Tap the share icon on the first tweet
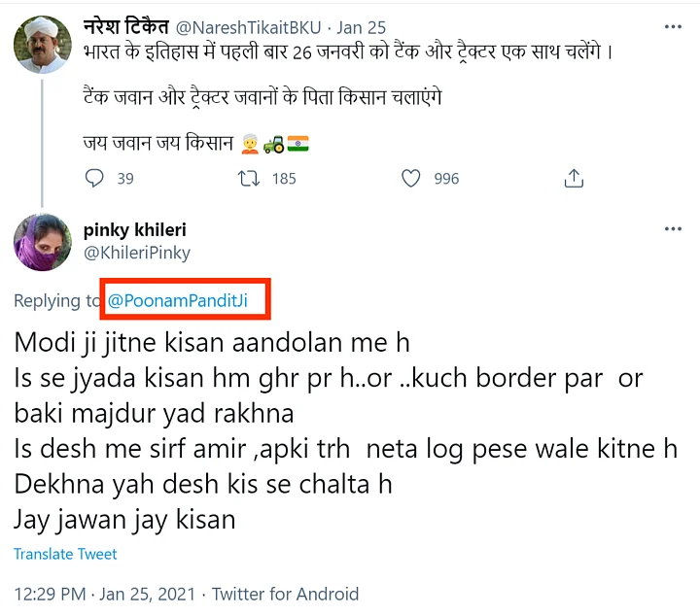The width and height of the screenshot is (700, 616). pyautogui.click(x=574, y=179)
